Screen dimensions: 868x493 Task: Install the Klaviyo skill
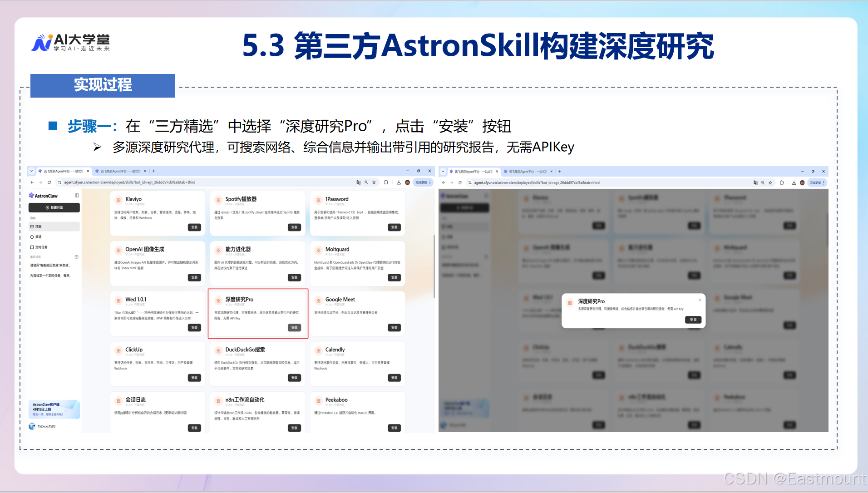point(194,227)
